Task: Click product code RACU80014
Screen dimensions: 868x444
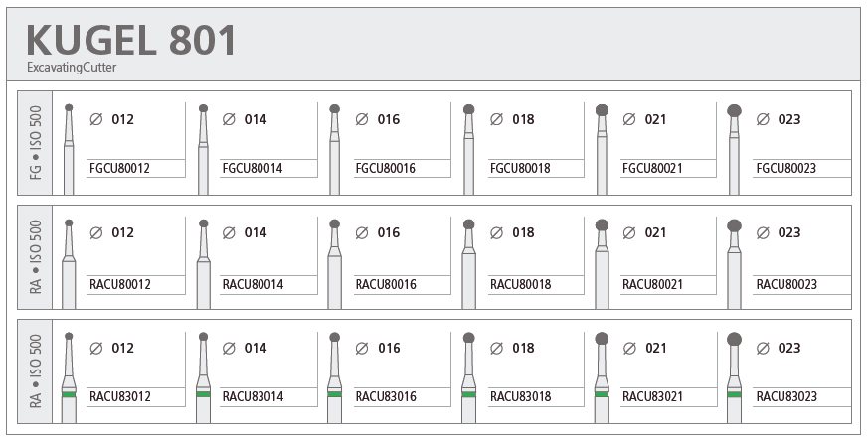Action: [x=253, y=284]
